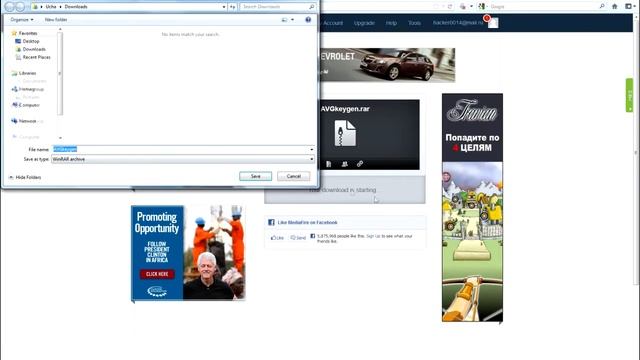This screenshot has height=360, width=640.
Task: Click the account email in the MediaFire header
Action: pos(458,23)
